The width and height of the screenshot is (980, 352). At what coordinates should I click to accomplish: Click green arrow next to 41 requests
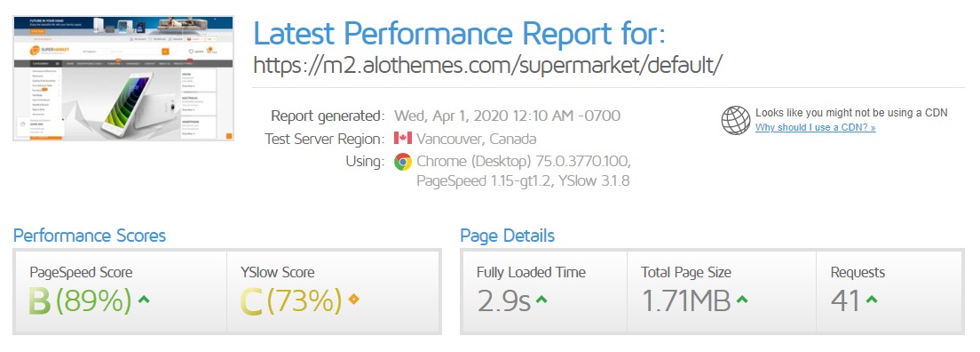(x=871, y=300)
